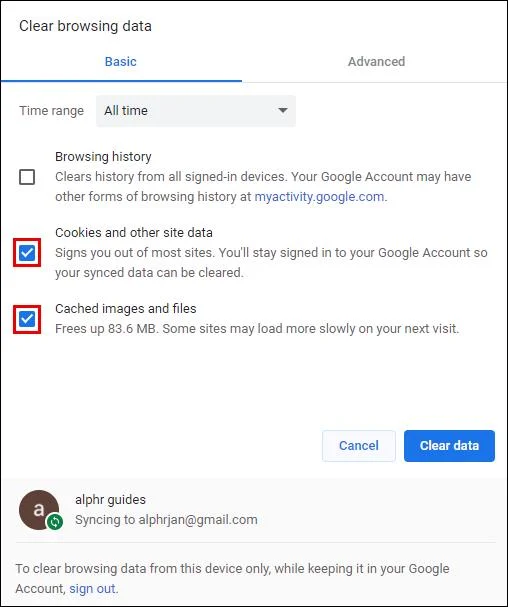Viewport: 508px width, 607px height.
Task: Click the Cached images and files label
Action: click(x=125, y=309)
